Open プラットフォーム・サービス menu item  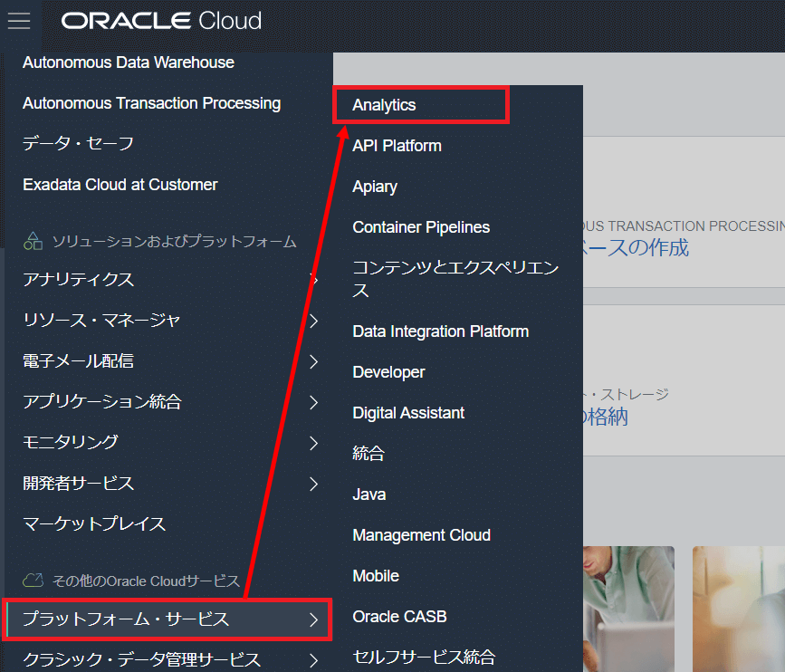coord(126,619)
